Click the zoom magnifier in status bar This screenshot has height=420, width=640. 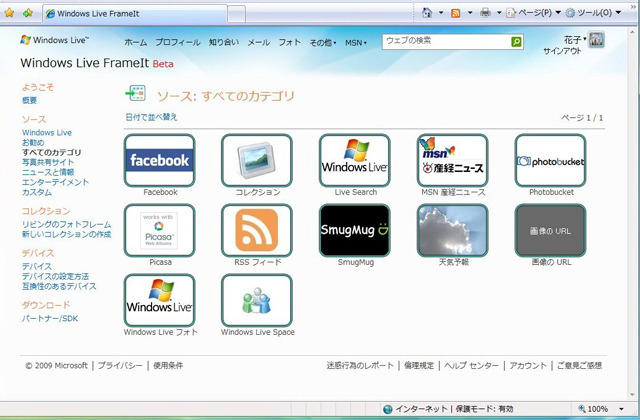(x=582, y=409)
